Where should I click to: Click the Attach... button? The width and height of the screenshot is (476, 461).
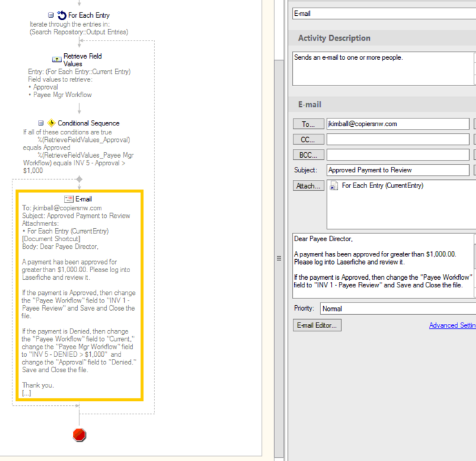tap(308, 185)
